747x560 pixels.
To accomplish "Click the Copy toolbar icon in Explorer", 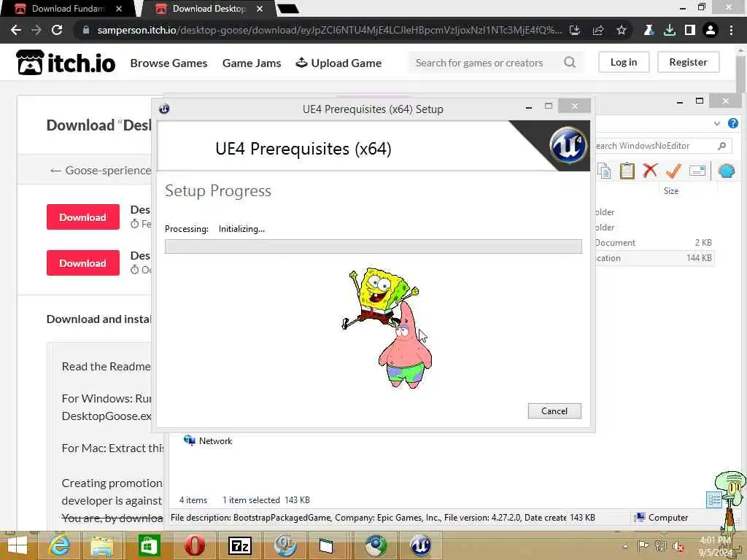I will 604,171.
